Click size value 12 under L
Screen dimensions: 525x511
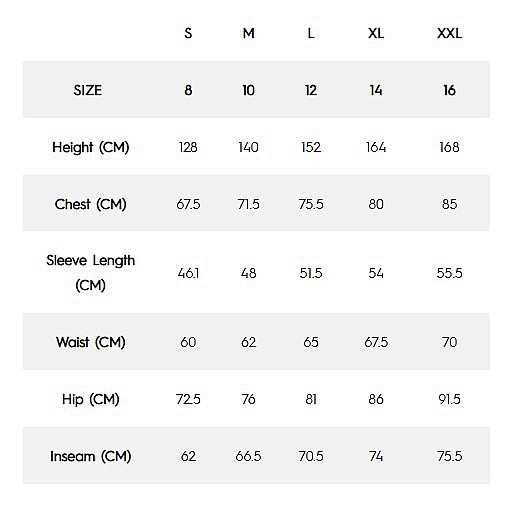311,90
